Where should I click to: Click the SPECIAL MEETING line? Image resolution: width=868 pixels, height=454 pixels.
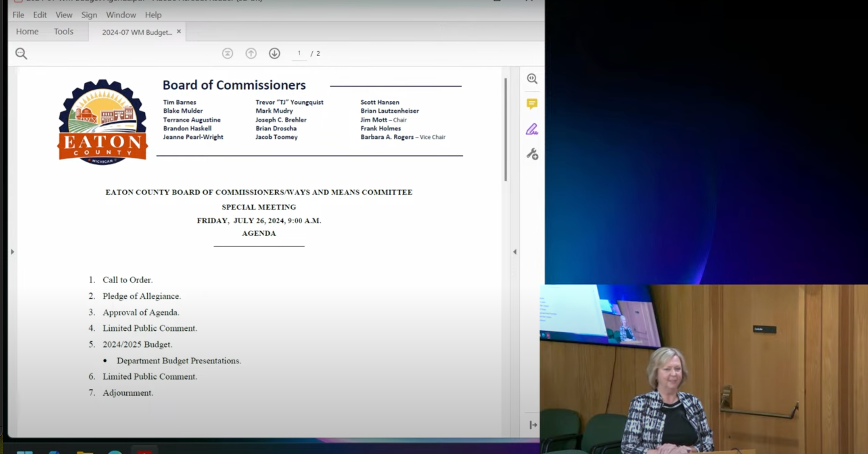click(x=259, y=207)
